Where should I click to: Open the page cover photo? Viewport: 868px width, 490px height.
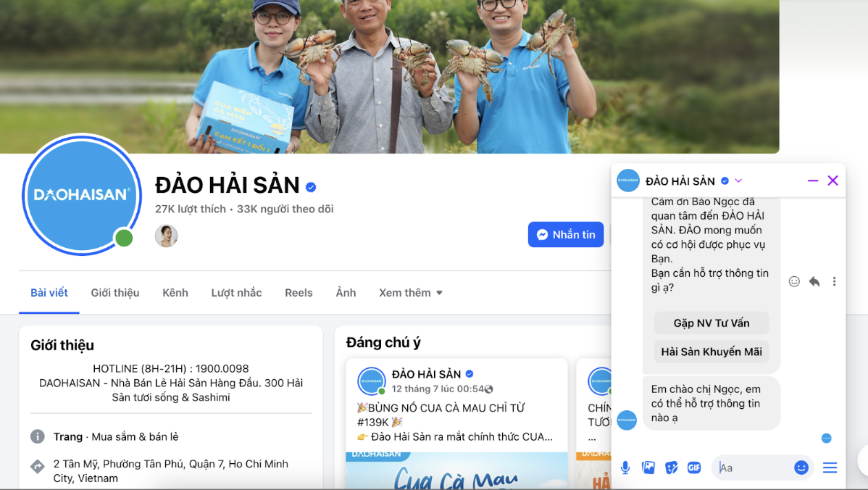tap(390, 76)
